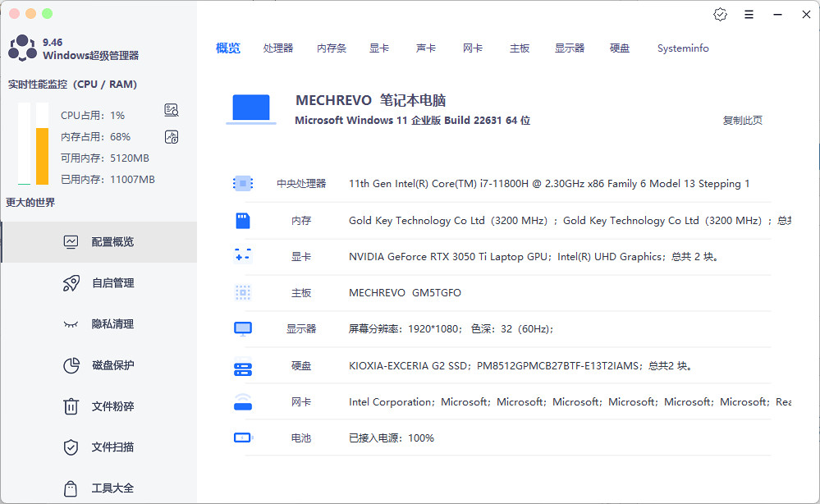Click the Intel Corporation network adapters text

tap(570, 402)
